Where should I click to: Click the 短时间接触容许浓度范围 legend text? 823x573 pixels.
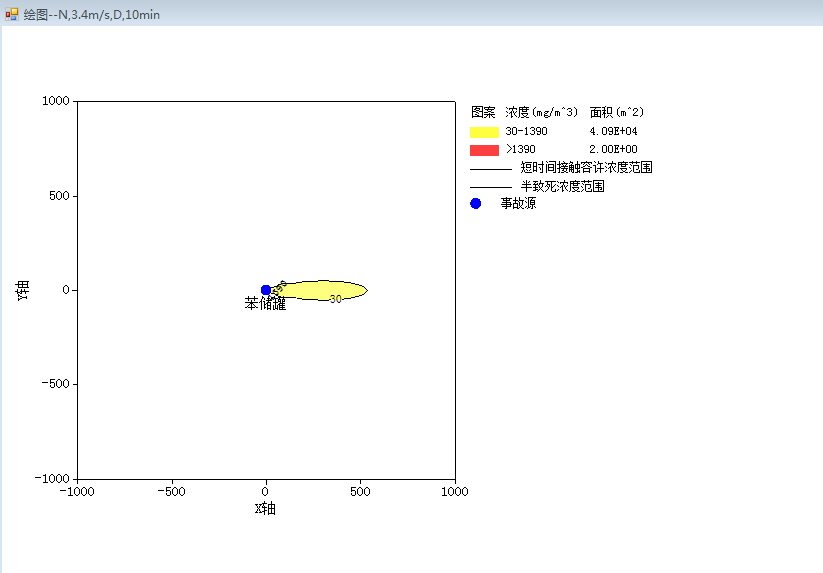pyautogui.click(x=586, y=167)
